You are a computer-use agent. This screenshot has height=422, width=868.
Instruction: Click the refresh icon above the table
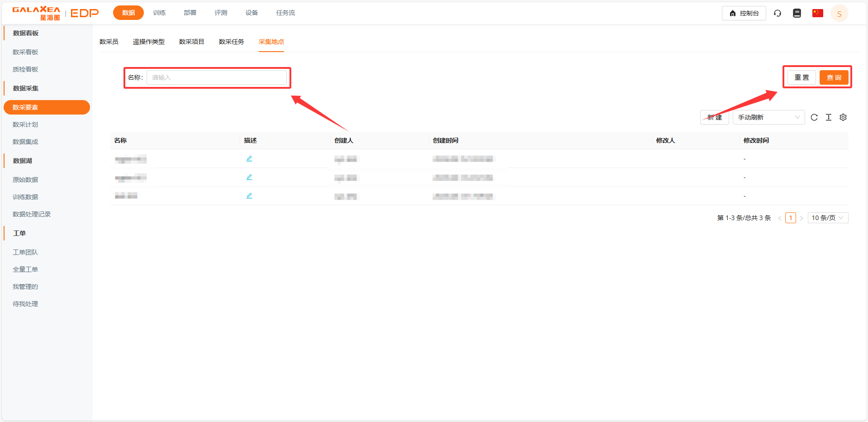click(814, 117)
